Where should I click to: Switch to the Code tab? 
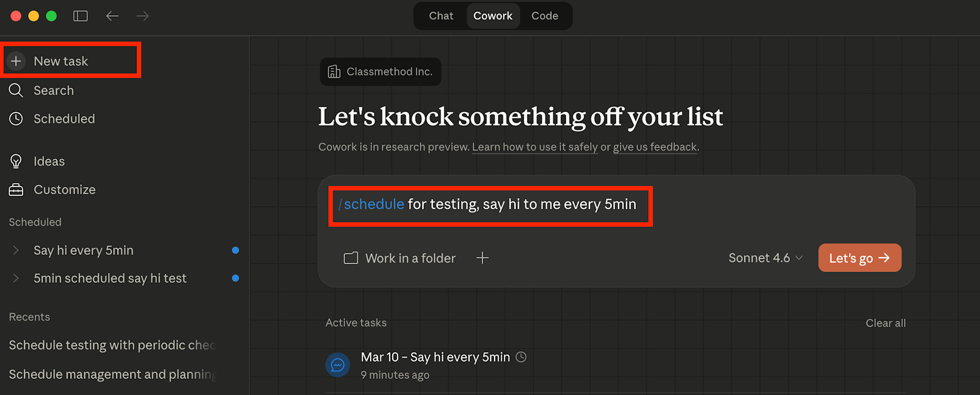pos(544,16)
